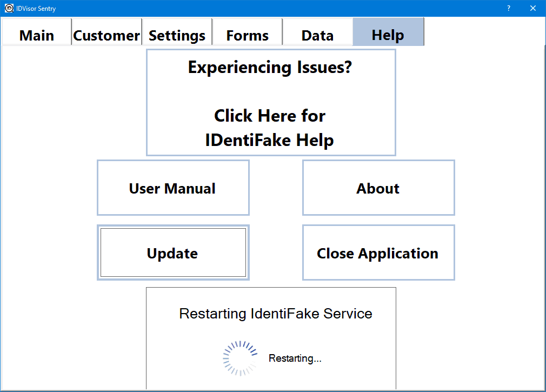Open the Data tab
This screenshot has height=392, width=546.
317,32
